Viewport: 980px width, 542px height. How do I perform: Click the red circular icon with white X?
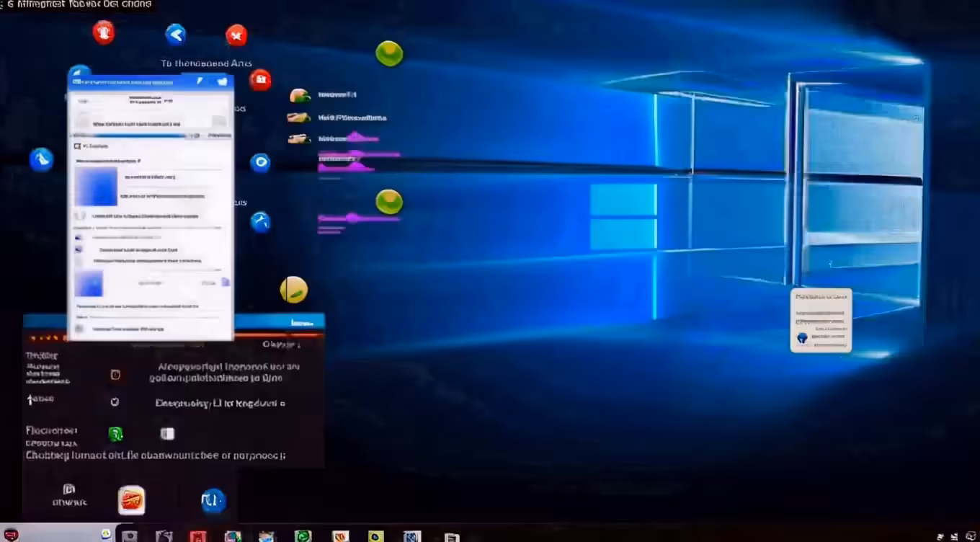pyautogui.click(x=236, y=35)
